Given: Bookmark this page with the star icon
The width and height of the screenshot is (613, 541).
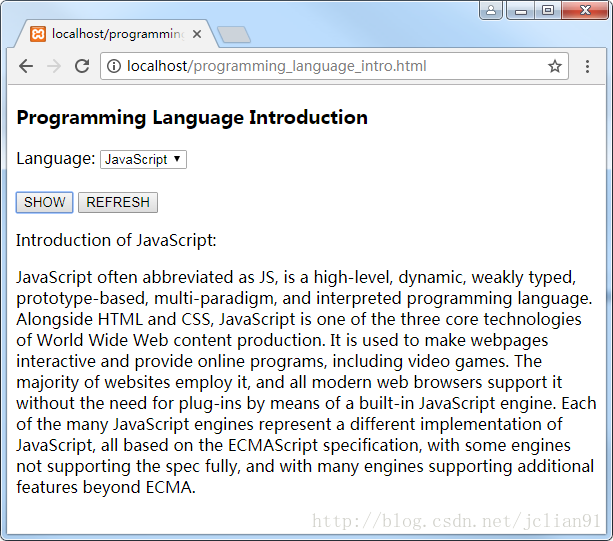Looking at the screenshot, I should 554,66.
